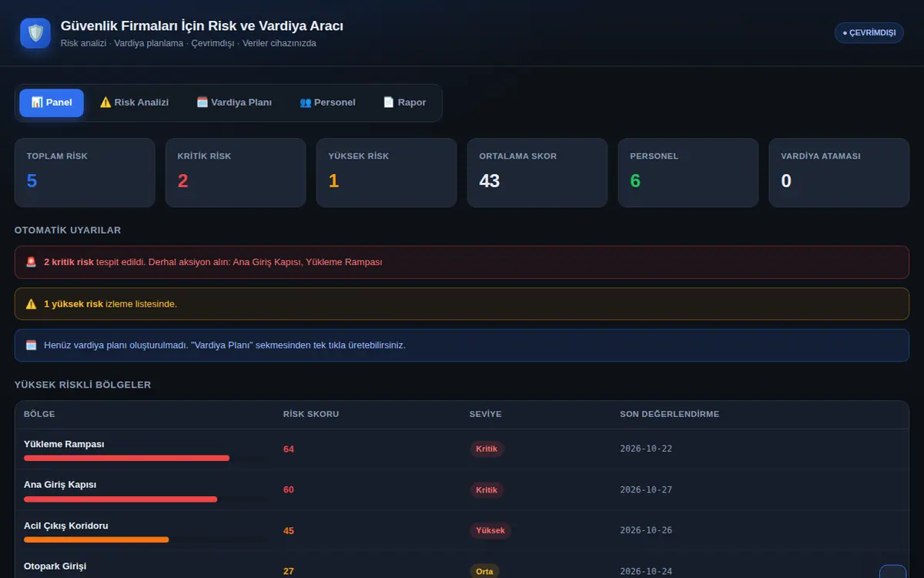Click the Ortalama Skor value 43
This screenshot has height=578, width=924.
coord(490,181)
